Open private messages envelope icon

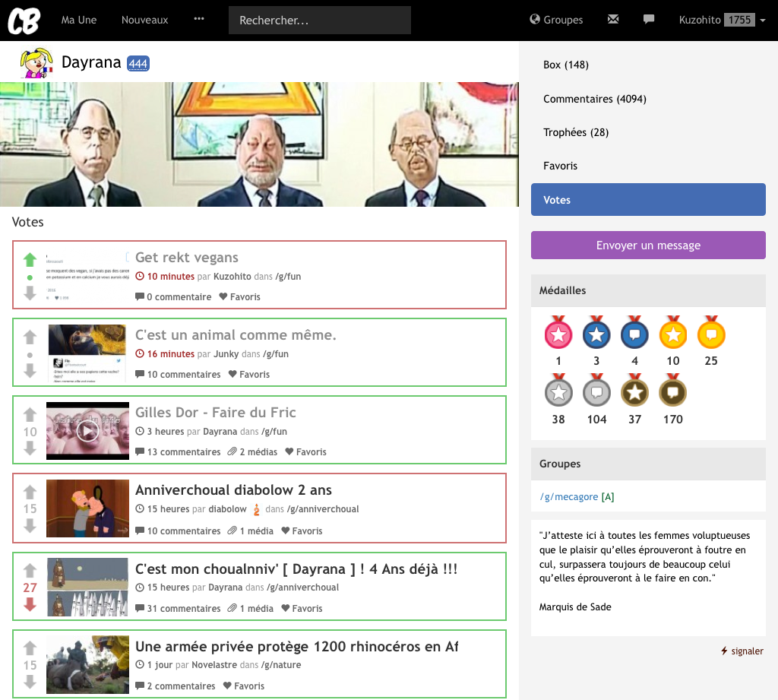pyautogui.click(x=613, y=20)
